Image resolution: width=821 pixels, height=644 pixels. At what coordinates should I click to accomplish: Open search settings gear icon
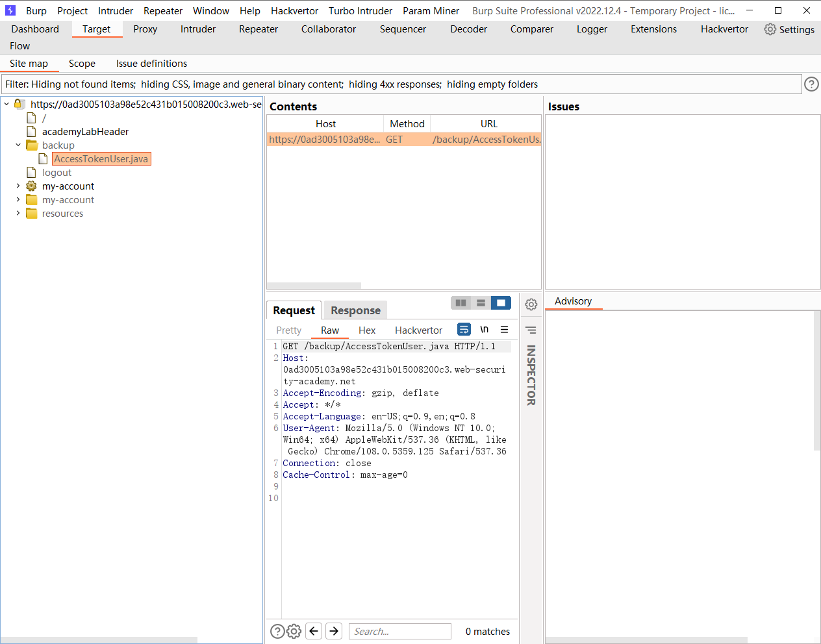point(294,631)
